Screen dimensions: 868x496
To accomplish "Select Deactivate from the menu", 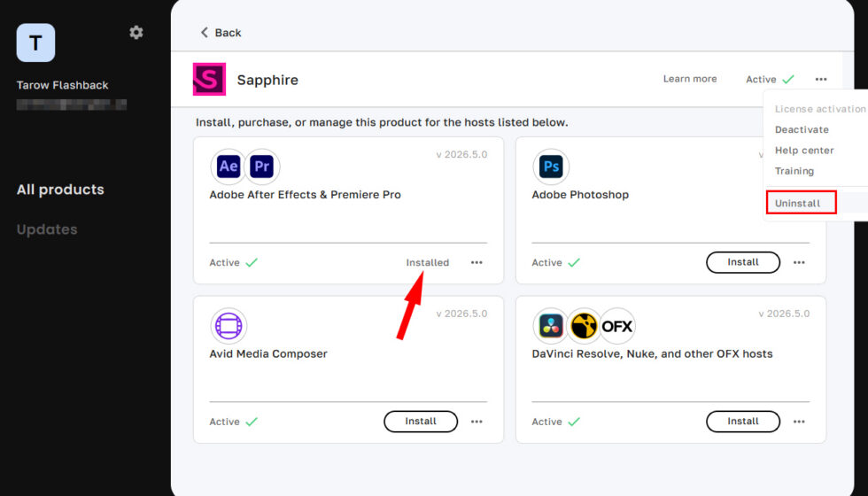I will click(x=802, y=129).
